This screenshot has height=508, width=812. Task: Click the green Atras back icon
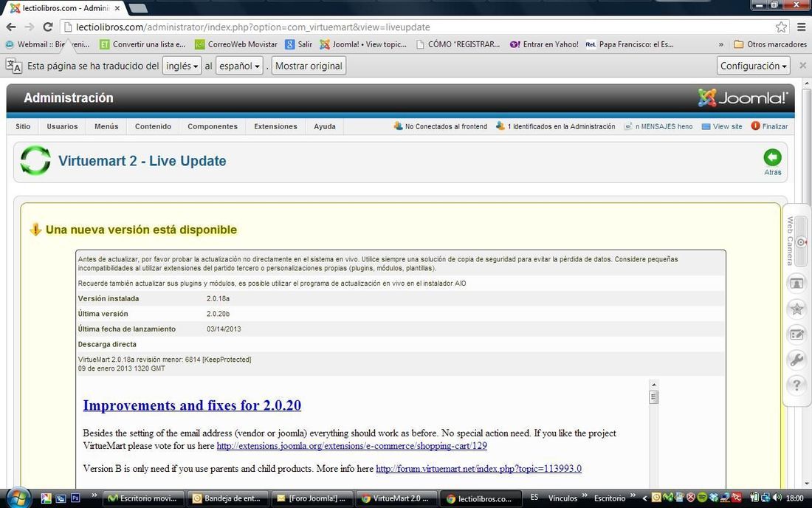coord(772,157)
